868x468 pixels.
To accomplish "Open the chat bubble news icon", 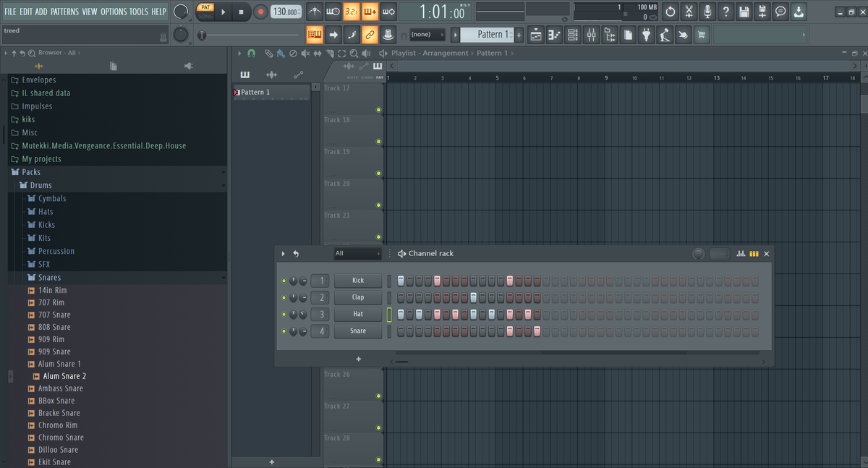I will pyautogui.click(x=780, y=12).
